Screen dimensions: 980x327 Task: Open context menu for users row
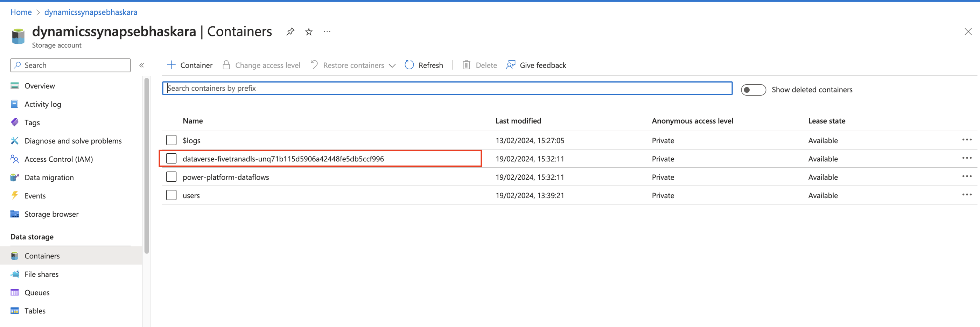point(967,195)
